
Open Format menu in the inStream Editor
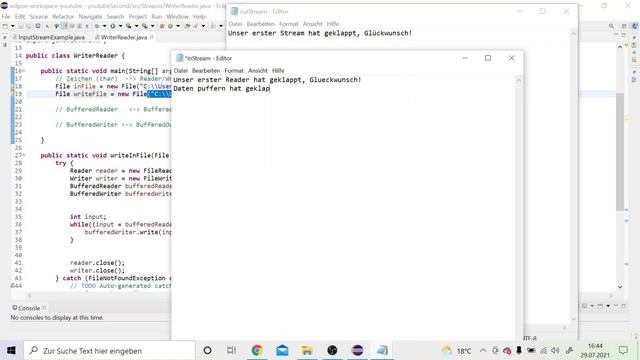point(234,71)
